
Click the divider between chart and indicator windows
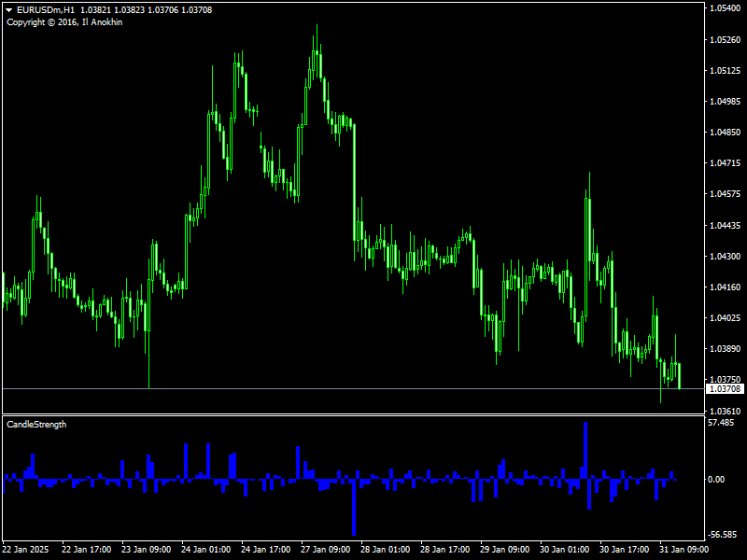pyautogui.click(x=373, y=413)
